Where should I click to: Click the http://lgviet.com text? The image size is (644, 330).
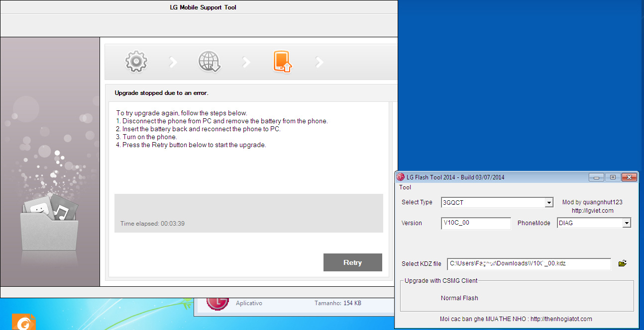(592, 211)
